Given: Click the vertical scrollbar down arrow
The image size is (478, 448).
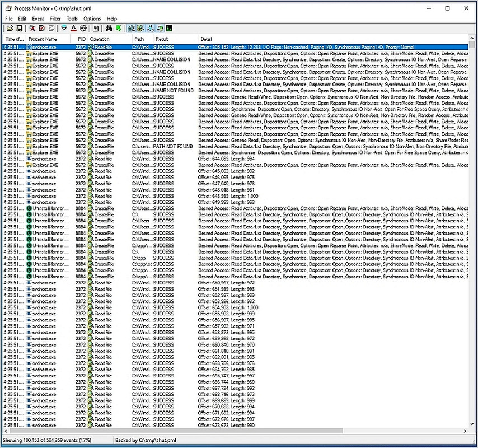Looking at the screenshot, I should point(472,424).
